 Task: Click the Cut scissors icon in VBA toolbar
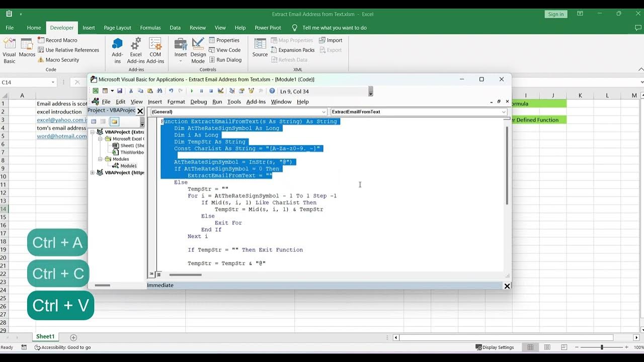click(131, 91)
